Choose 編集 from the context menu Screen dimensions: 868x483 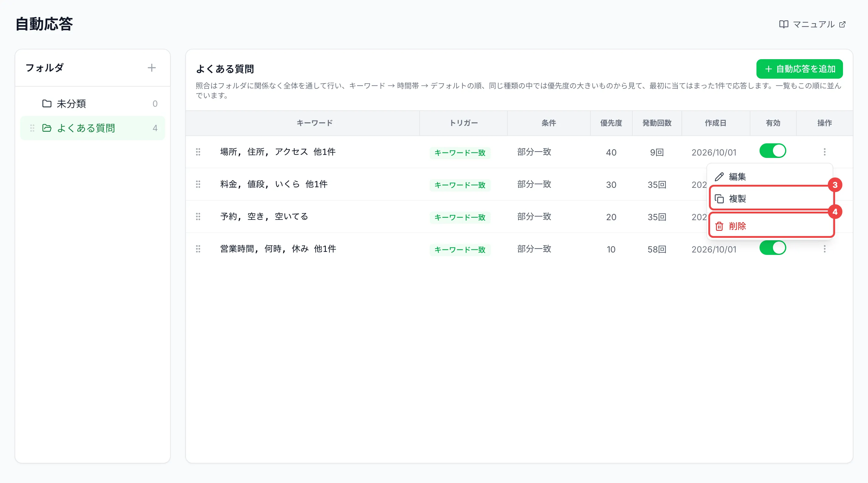pos(770,177)
